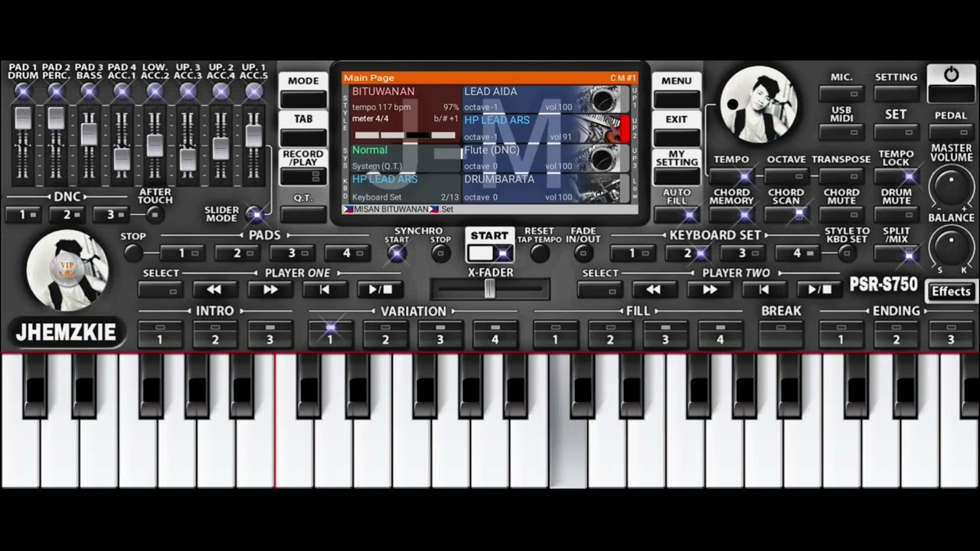Toggle TEMPO LOCK
Screen dimensions: 980x551
tap(897, 177)
